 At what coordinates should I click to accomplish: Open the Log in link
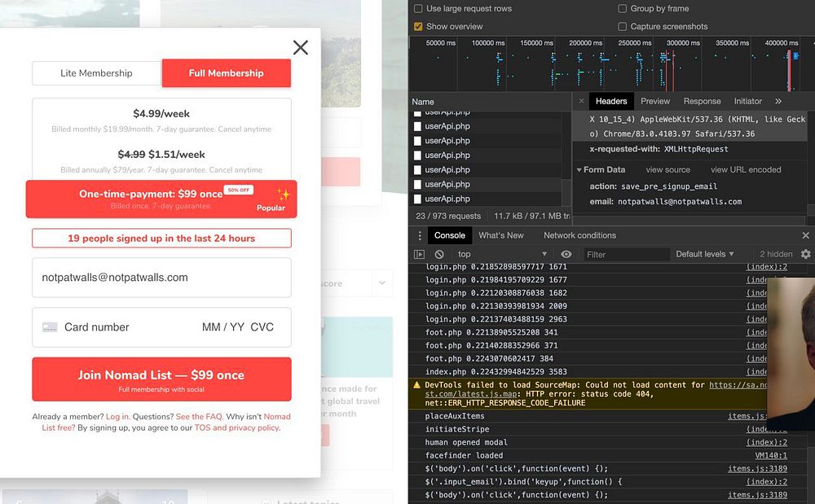pyautogui.click(x=117, y=416)
